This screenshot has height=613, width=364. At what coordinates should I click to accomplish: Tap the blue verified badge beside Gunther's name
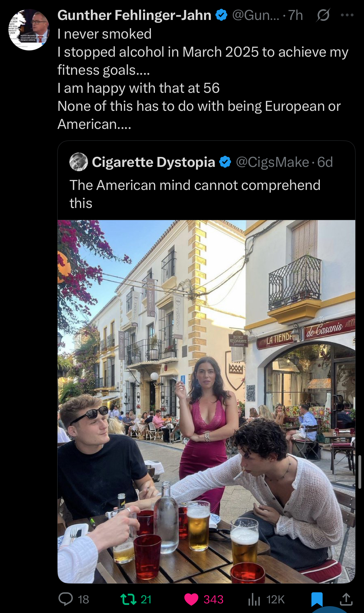tap(222, 15)
